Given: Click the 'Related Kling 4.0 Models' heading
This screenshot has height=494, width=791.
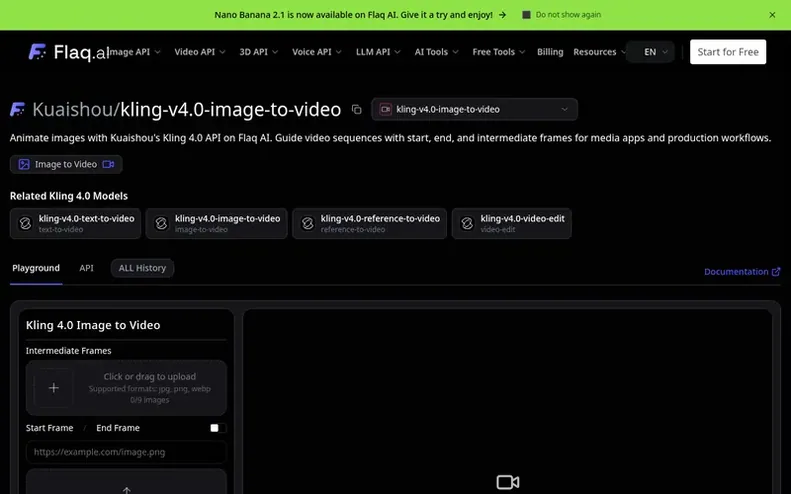Looking at the screenshot, I should (69, 196).
